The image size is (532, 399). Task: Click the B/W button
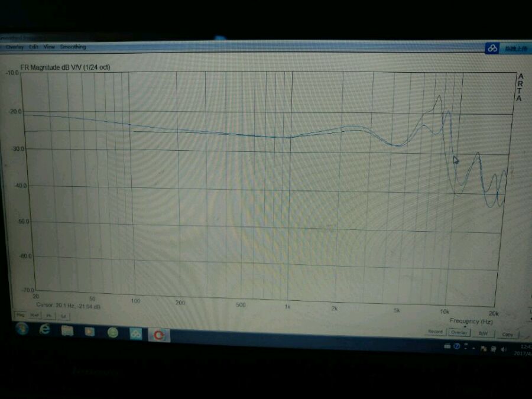(x=483, y=333)
